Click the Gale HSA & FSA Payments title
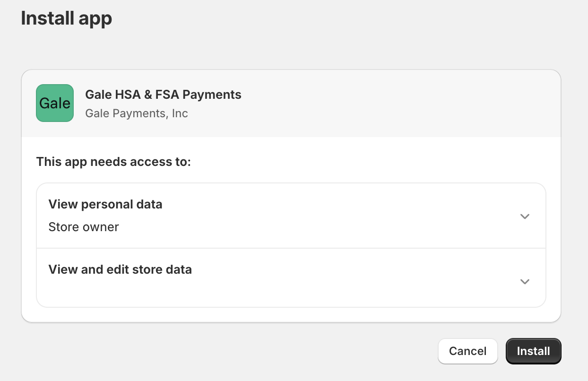The height and width of the screenshot is (381, 588). [x=163, y=95]
